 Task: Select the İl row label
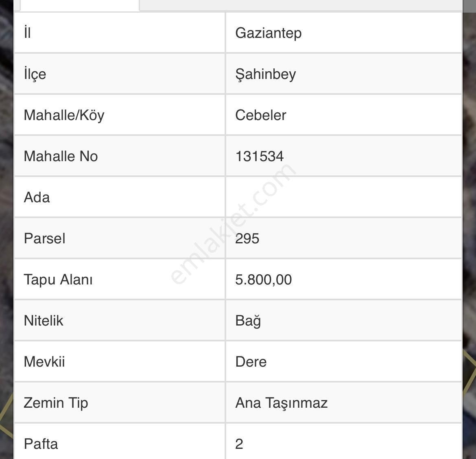(x=28, y=33)
